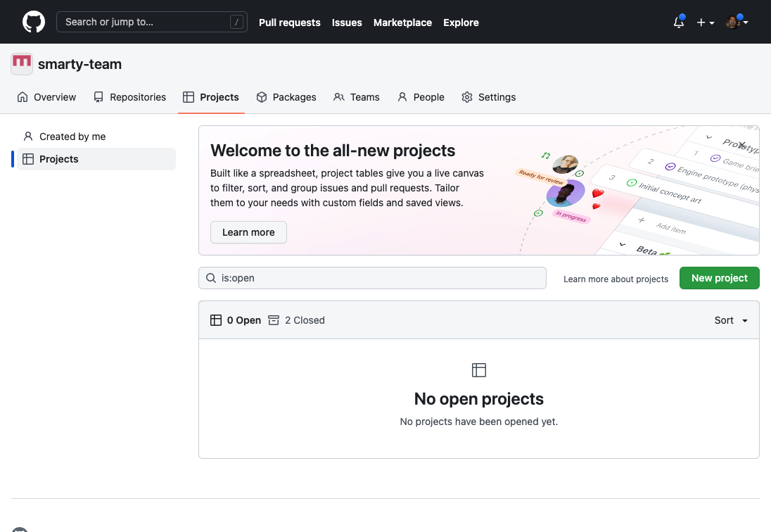This screenshot has width=771, height=532.
Task: Open the Repositories tab
Action: click(x=129, y=97)
